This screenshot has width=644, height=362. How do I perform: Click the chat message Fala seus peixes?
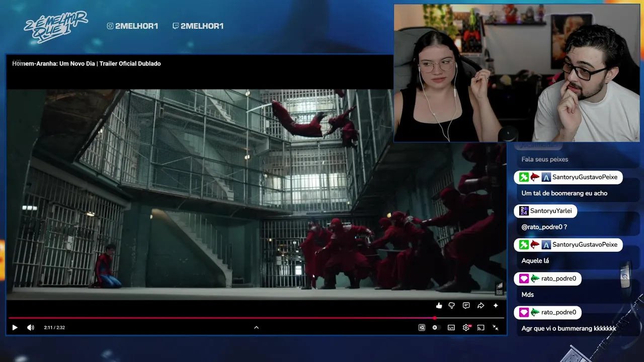(x=545, y=159)
